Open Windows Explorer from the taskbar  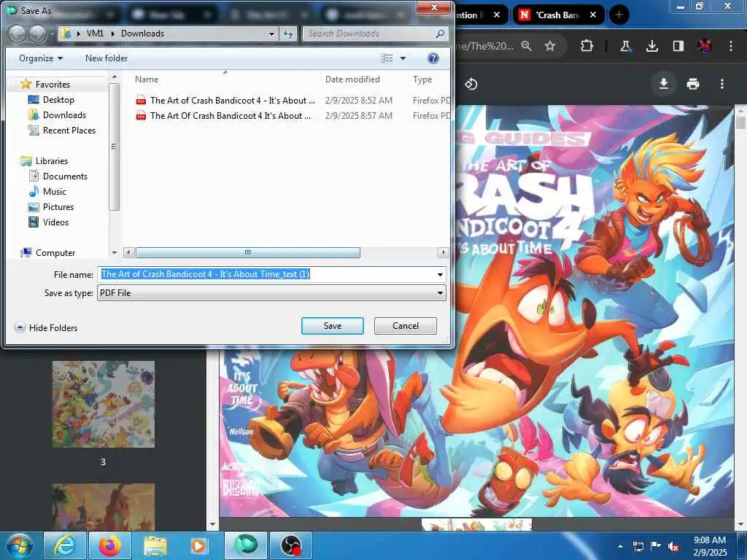(x=155, y=545)
